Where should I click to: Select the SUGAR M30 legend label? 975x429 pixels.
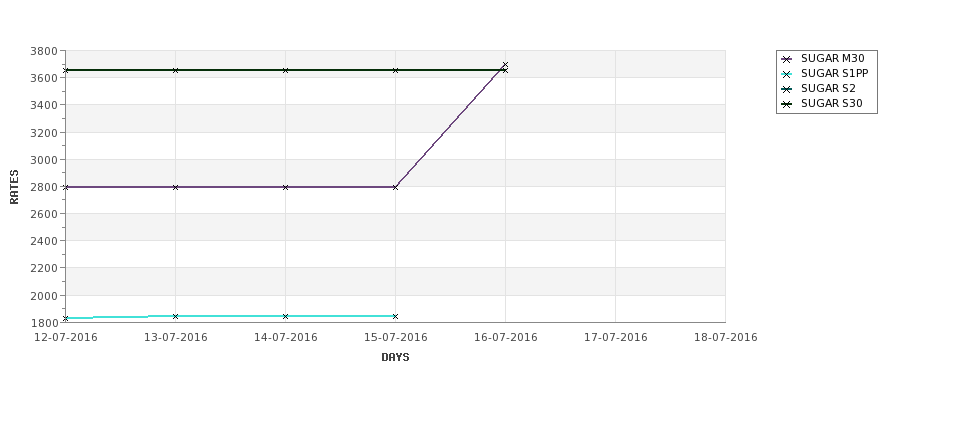click(x=833, y=58)
